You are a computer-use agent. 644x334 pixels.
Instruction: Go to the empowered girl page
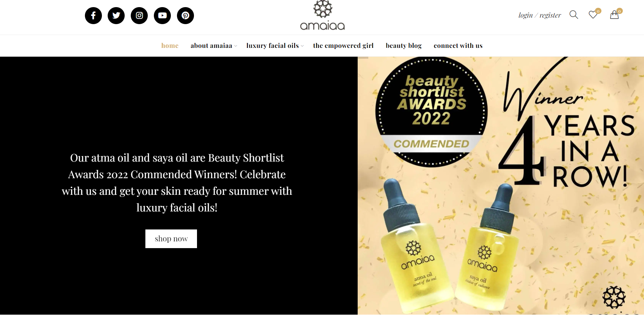pyautogui.click(x=343, y=45)
